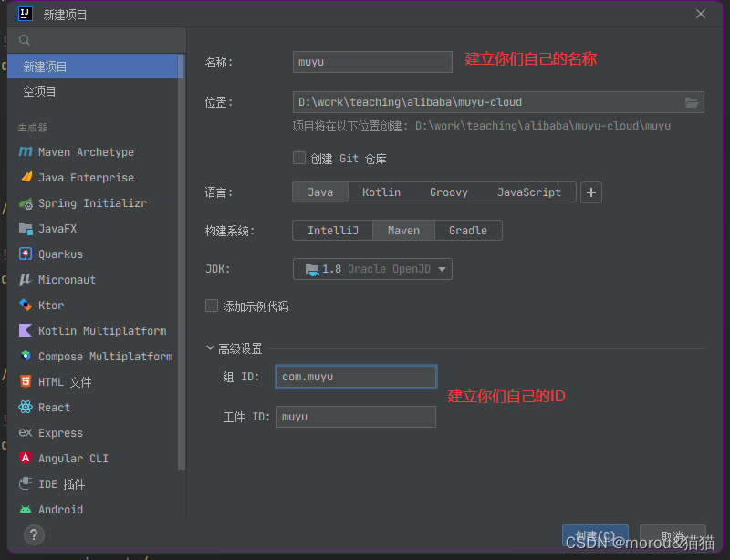Screen dimensions: 730x560
Task: Choose the Java Enterprise generator icon
Action: (x=26, y=177)
